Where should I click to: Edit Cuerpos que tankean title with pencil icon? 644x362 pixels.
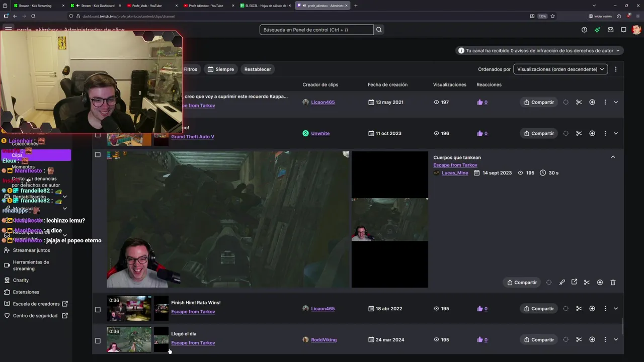(x=562, y=283)
